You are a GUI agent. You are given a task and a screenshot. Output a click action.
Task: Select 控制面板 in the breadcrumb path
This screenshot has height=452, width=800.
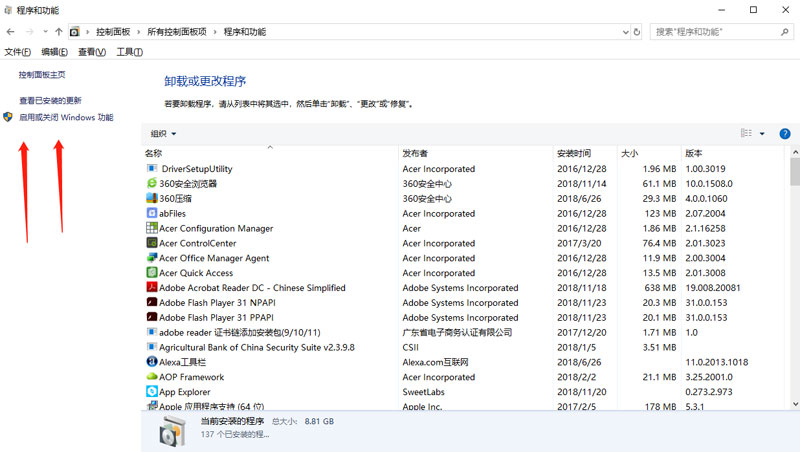point(113,32)
